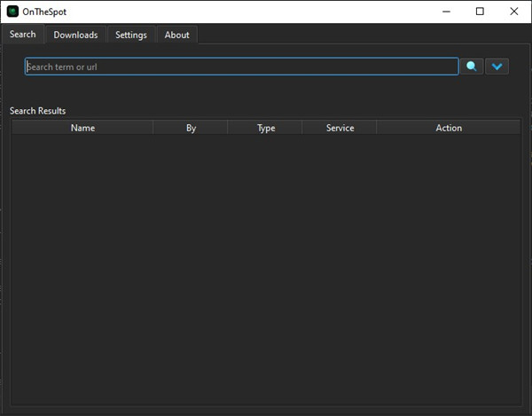532x416 pixels.
Task: Minimize the OnTheSpot window
Action: 447,12
